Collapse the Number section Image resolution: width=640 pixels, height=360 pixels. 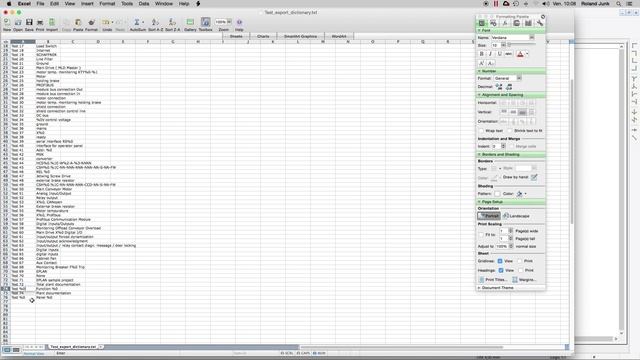(479, 71)
